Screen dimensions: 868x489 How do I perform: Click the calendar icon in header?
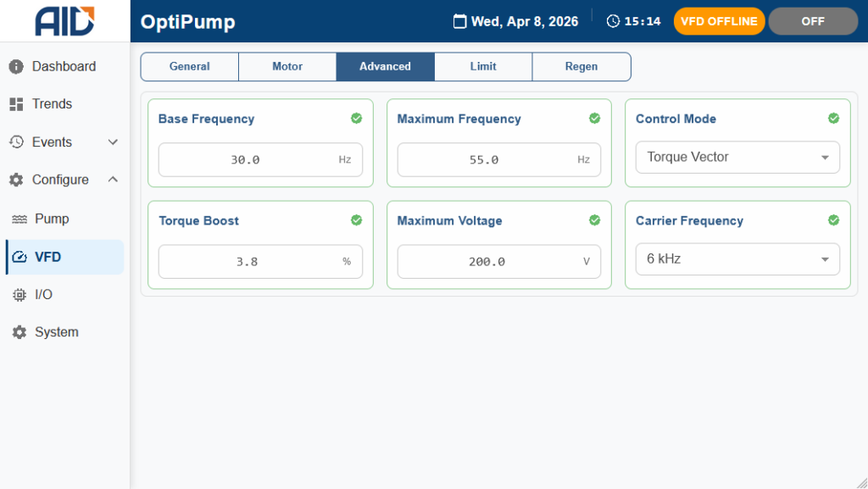tap(460, 21)
